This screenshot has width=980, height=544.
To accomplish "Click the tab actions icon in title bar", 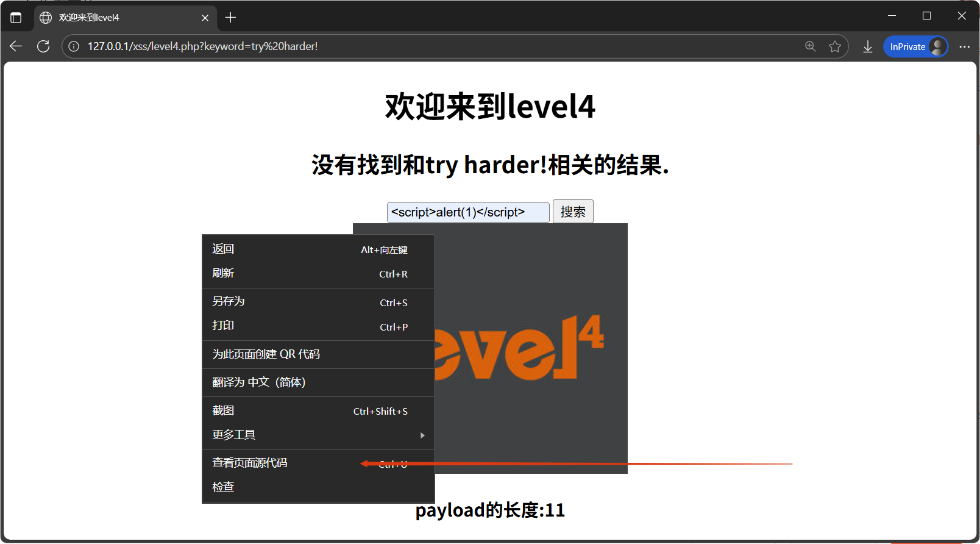I will pos(16,18).
